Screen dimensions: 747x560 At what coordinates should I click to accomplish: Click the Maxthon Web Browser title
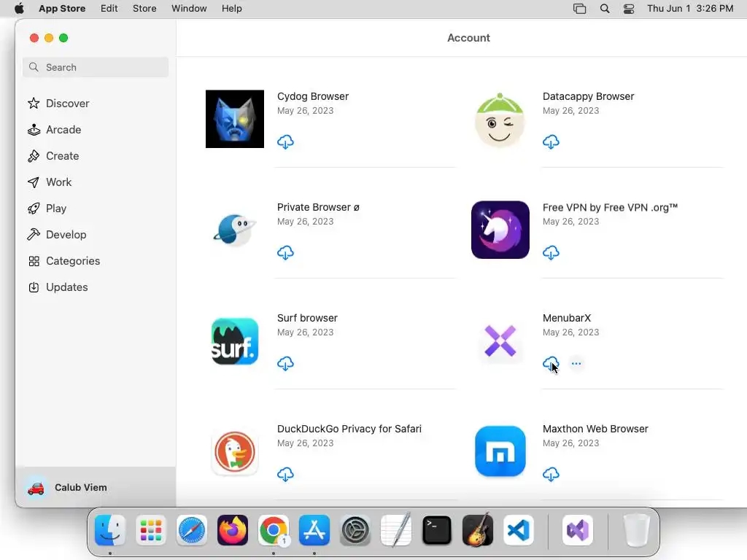tap(595, 429)
